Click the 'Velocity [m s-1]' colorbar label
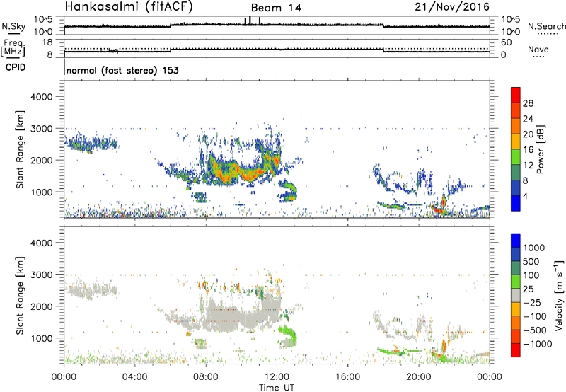The height and width of the screenshot is (392, 566). click(559, 295)
